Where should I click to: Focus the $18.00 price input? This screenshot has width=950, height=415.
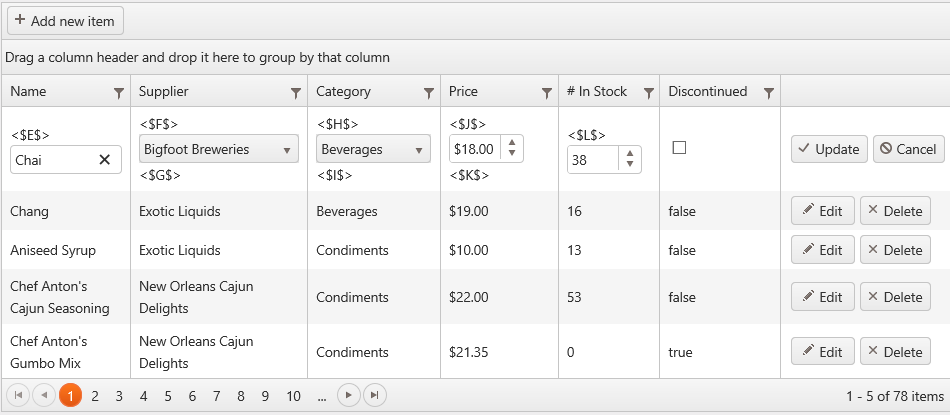coord(475,149)
